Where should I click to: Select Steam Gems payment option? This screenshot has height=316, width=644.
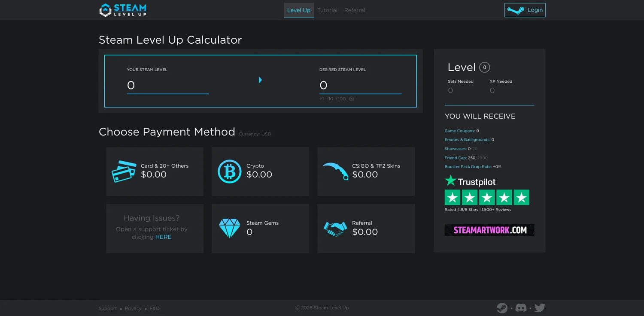[260, 229]
